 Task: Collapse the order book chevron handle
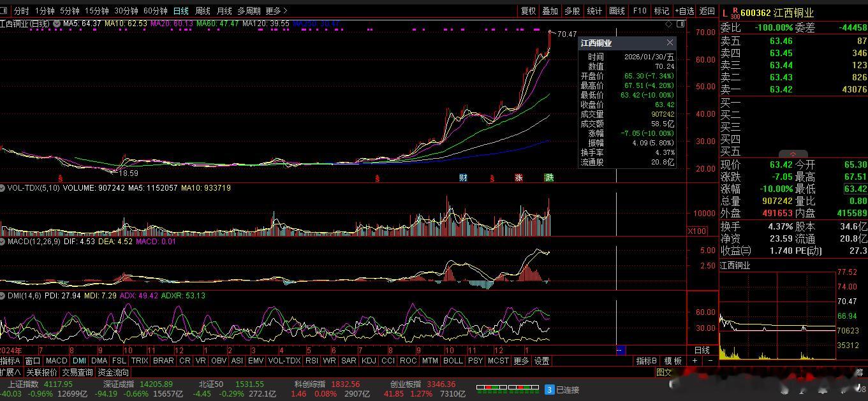tap(793, 154)
